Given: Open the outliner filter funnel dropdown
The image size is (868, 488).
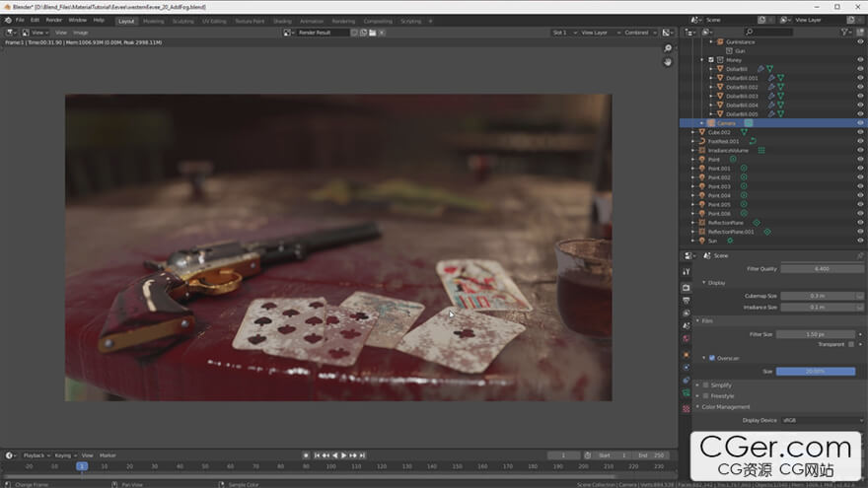Looking at the screenshot, I should (846, 33).
